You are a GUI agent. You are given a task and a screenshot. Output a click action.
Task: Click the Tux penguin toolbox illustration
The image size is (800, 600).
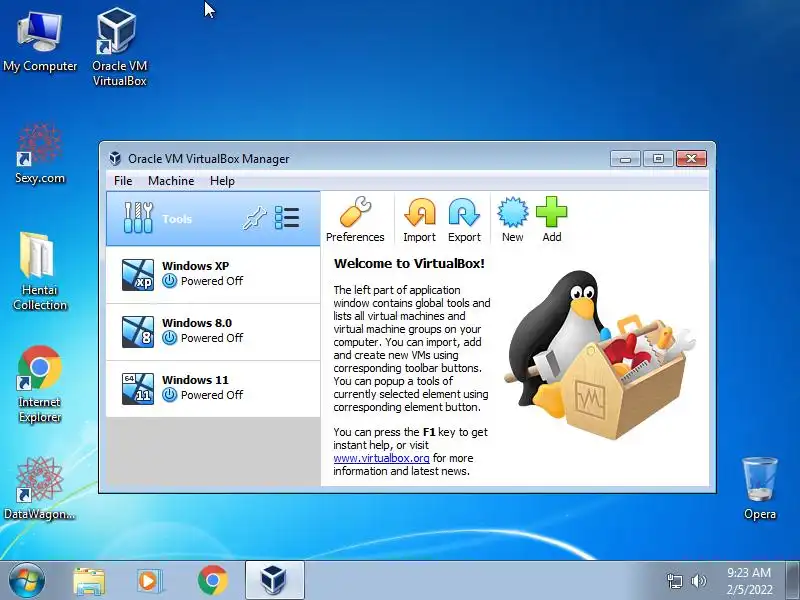(598, 355)
